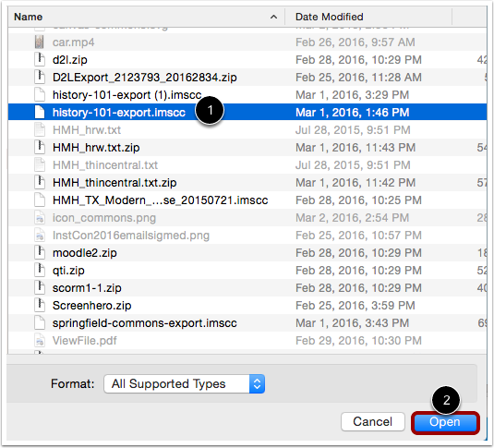Click the Cancel button
This screenshot has height=448, width=494.
point(373,422)
